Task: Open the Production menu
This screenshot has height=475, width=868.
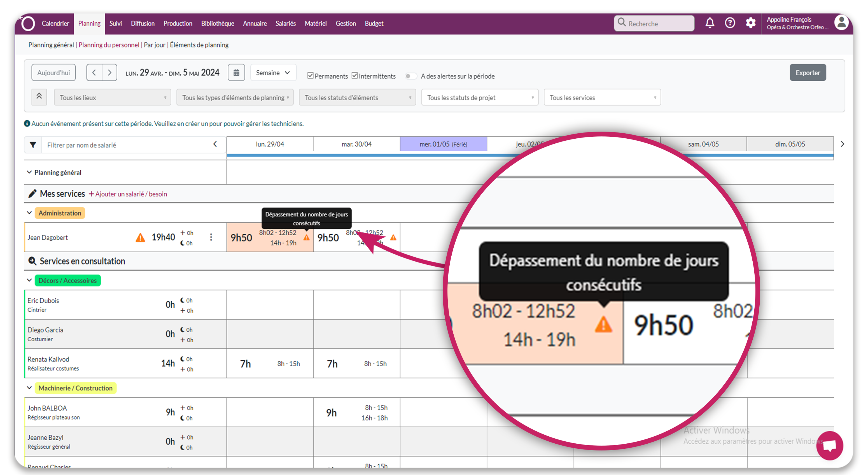Action: [178, 23]
